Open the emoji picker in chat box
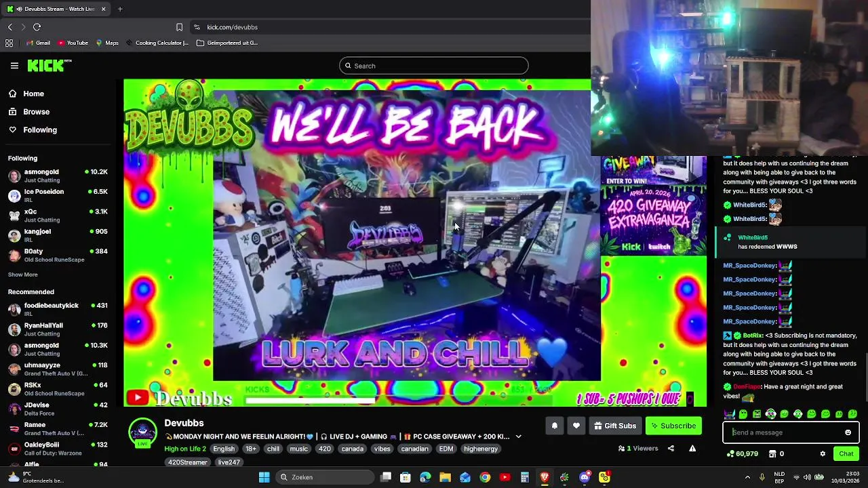 coord(848,432)
